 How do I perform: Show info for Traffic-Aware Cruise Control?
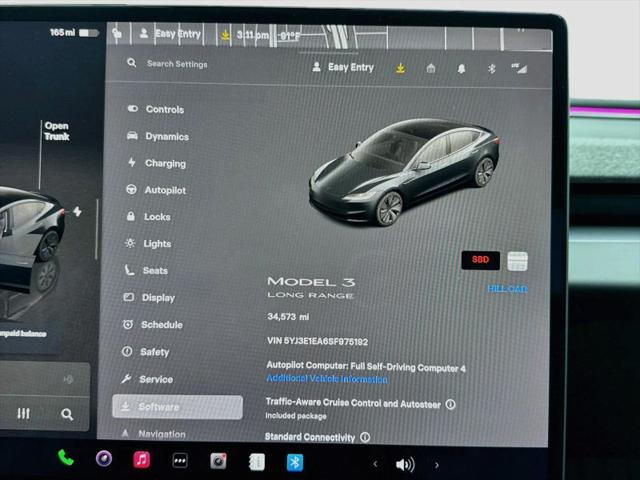[x=451, y=404]
